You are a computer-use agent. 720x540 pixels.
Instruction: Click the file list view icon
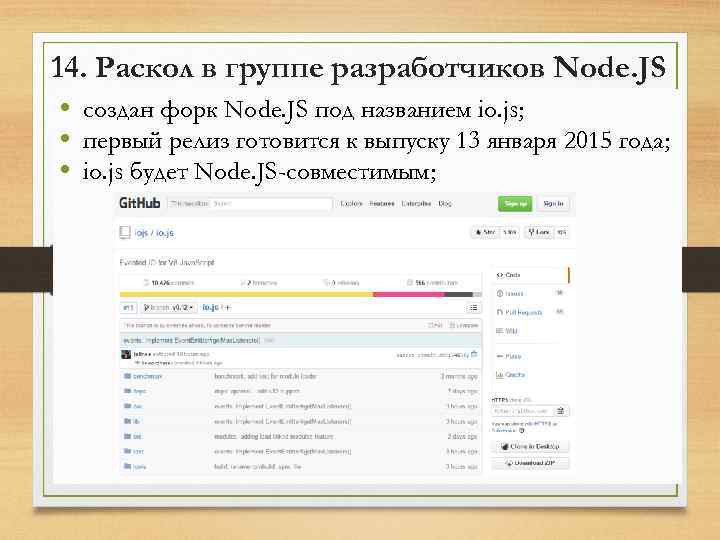(x=473, y=308)
